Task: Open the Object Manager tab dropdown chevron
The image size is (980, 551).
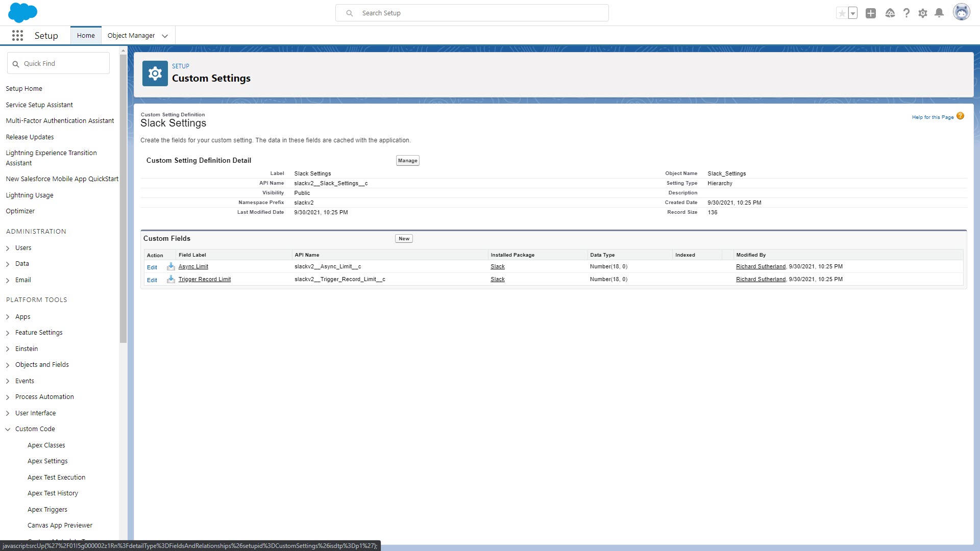Action: point(165,36)
